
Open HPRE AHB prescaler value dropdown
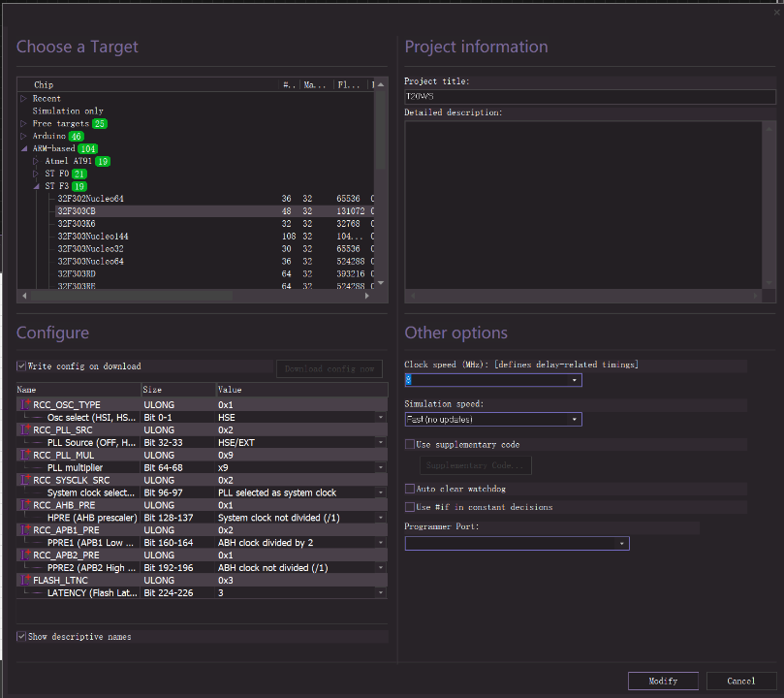[x=381, y=518]
